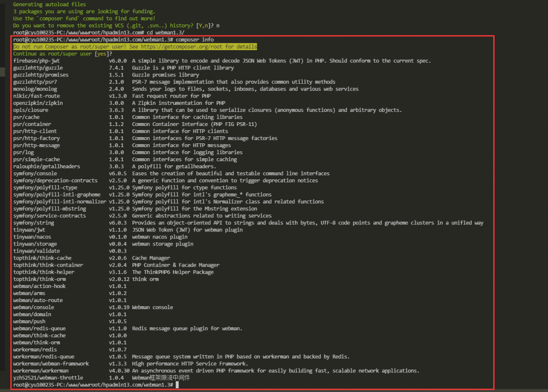Select symfony/service-contracts package name
Viewport: 548px width, 392px height.
[50, 215]
